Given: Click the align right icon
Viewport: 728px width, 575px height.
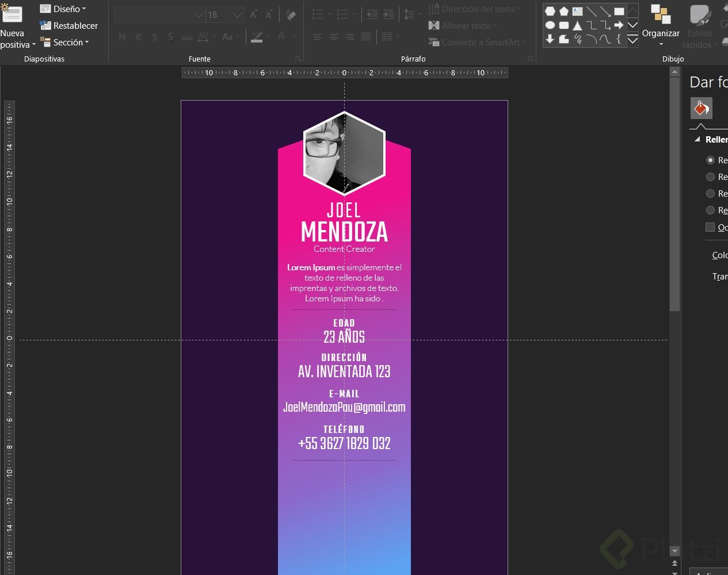Looking at the screenshot, I should click(x=350, y=37).
